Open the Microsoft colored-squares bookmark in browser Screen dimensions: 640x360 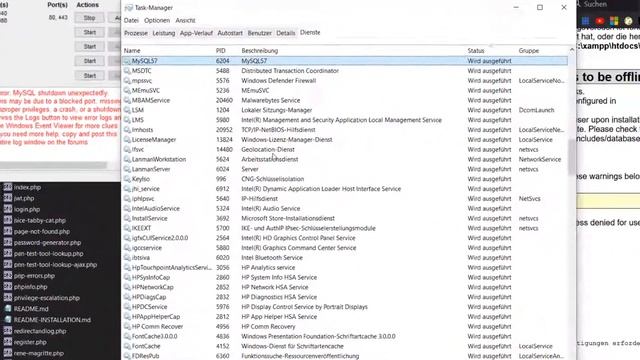pos(614,21)
